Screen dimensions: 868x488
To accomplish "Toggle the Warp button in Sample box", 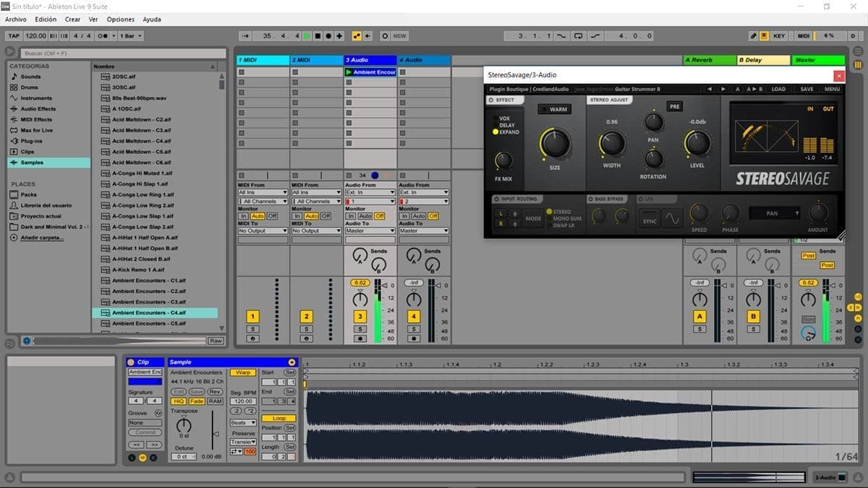I will click(x=243, y=372).
